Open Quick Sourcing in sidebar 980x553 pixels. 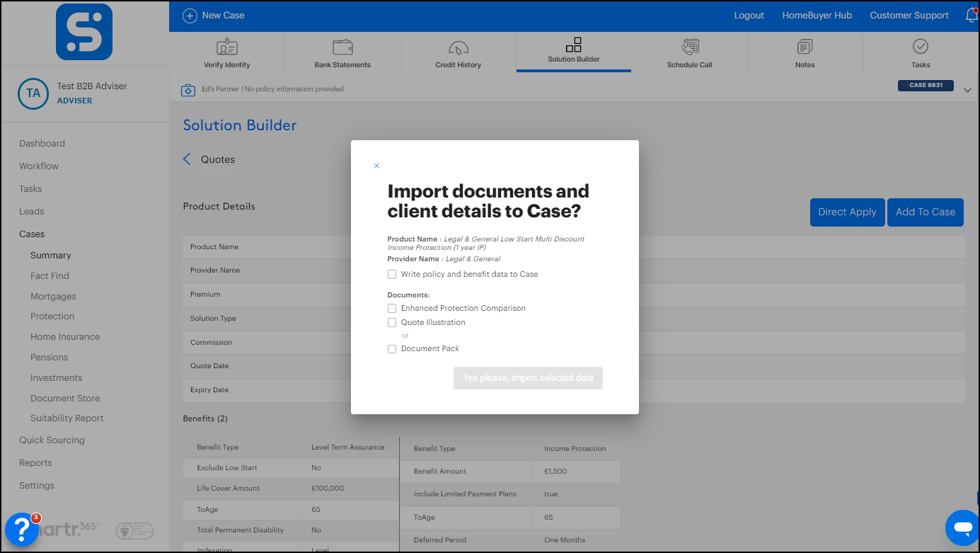[x=52, y=440]
